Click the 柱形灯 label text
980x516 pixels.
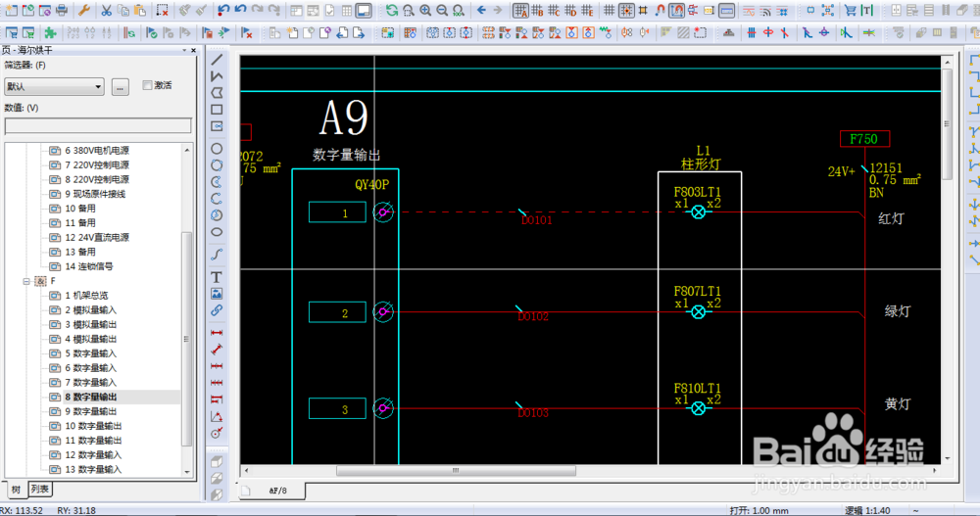tap(701, 164)
